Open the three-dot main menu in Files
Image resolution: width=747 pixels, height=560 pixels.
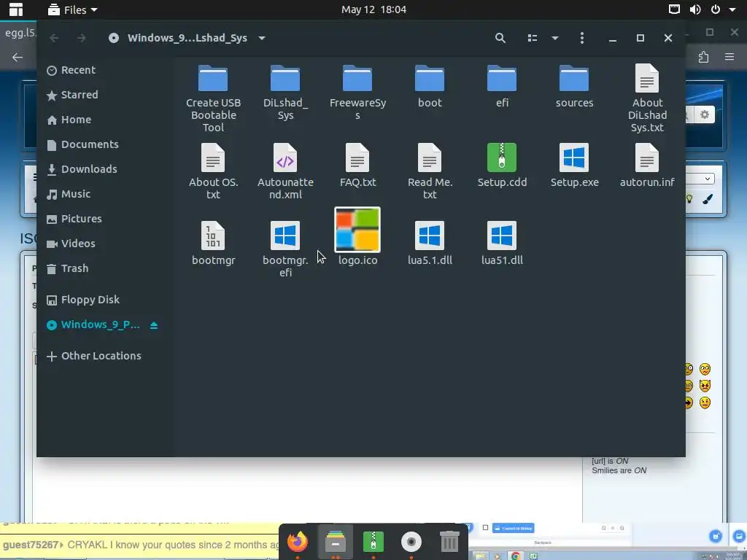[x=581, y=38]
